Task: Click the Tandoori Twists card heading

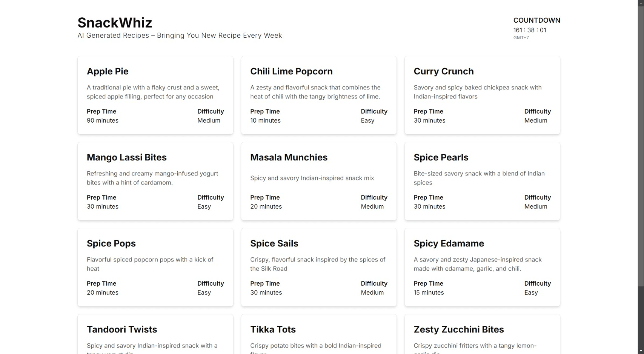Action: coord(122,330)
